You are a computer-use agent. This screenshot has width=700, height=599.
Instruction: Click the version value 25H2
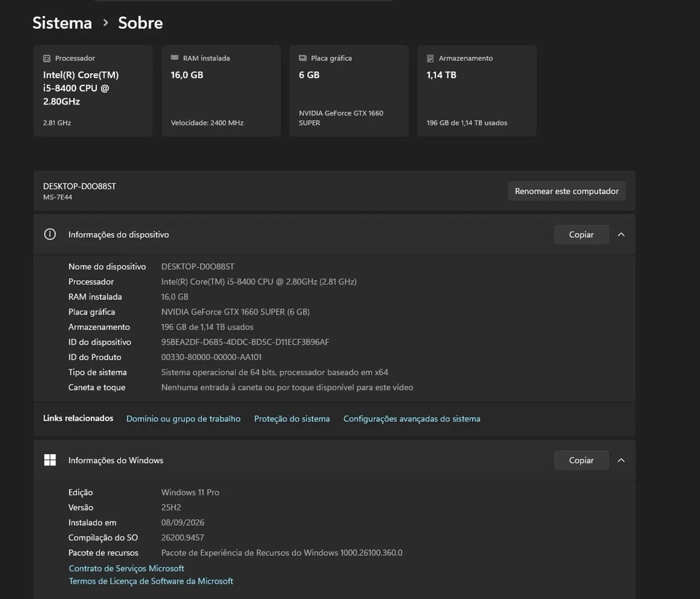pyautogui.click(x=171, y=508)
